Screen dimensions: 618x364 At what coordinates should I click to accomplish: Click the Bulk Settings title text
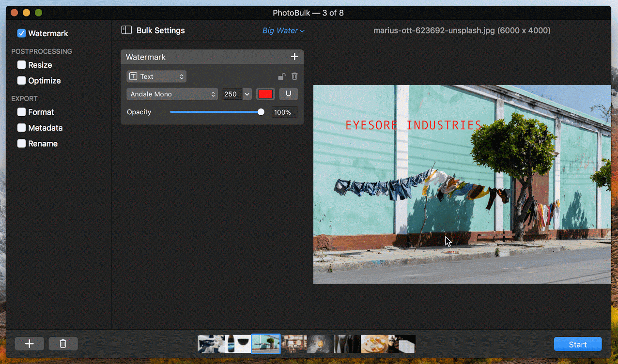(x=161, y=30)
